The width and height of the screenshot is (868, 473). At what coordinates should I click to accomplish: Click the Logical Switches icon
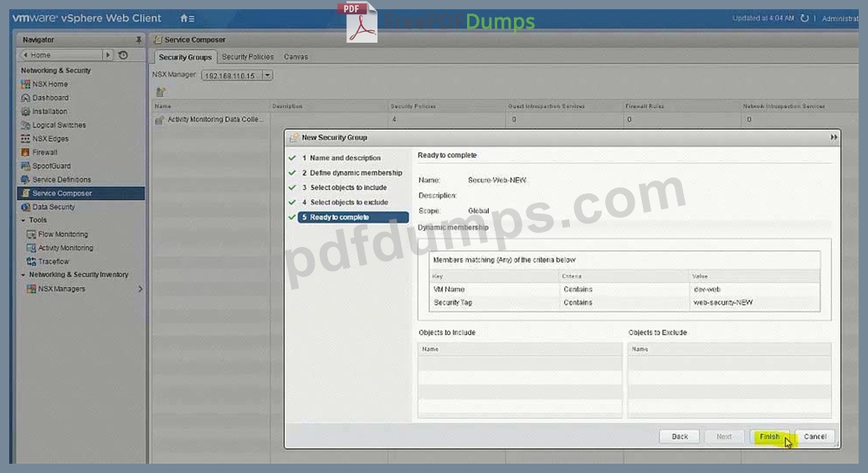(x=25, y=126)
